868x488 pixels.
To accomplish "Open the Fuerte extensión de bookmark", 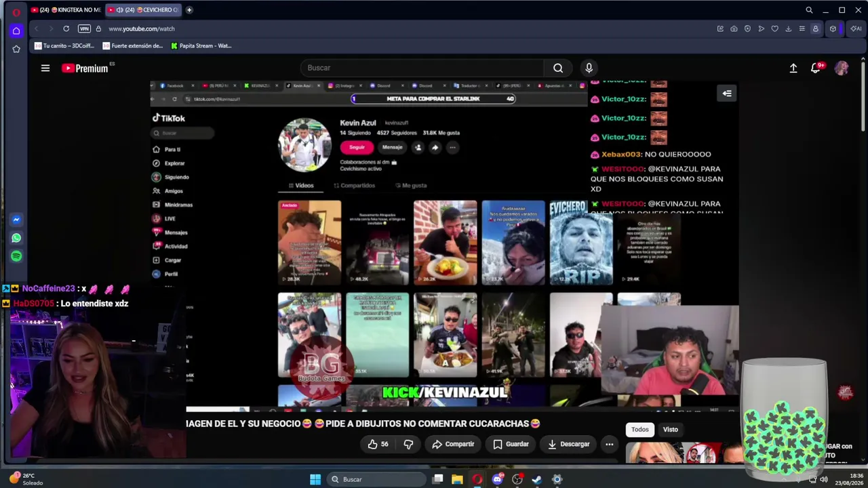I will click(x=133, y=46).
